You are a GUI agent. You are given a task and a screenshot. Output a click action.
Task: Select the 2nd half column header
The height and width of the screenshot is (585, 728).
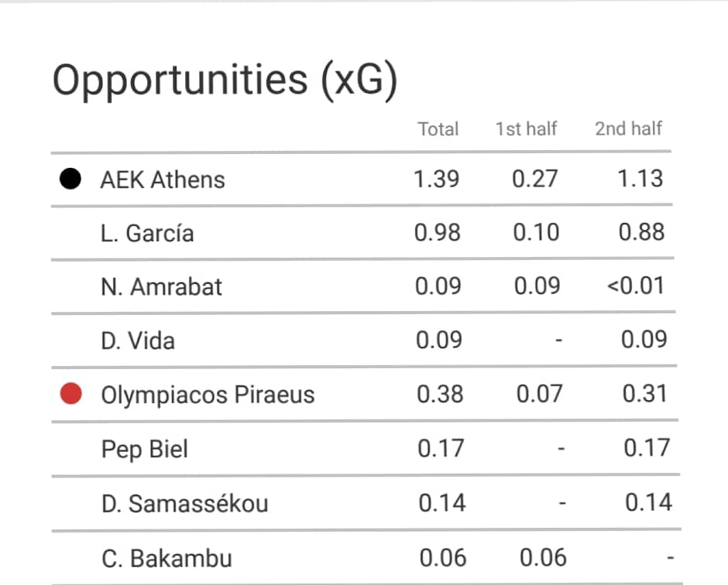point(629,128)
